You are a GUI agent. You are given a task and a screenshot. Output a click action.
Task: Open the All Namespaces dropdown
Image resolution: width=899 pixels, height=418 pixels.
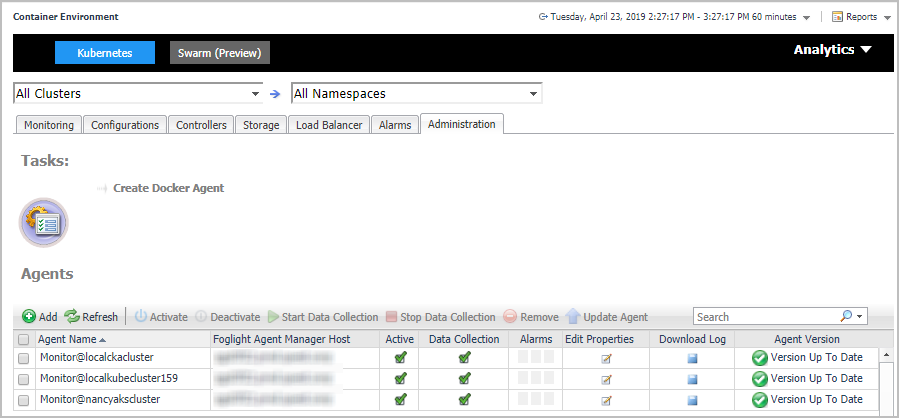(x=416, y=94)
